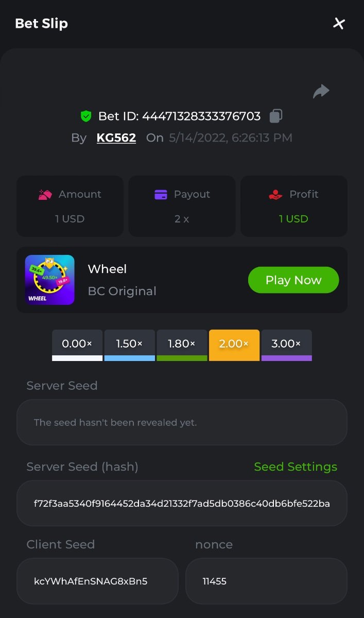Select the 1.50× blue multiplier
This screenshot has width=364, height=618.
pos(129,345)
